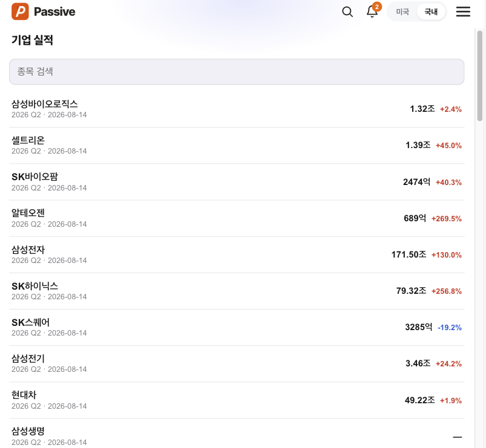Switch market toggle to 미국

click(x=402, y=11)
